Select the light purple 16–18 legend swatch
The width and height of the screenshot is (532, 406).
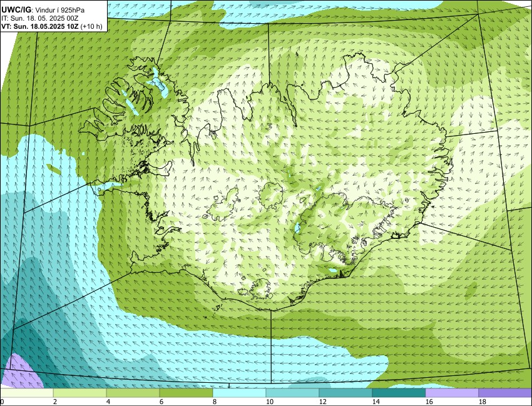click(x=452, y=393)
